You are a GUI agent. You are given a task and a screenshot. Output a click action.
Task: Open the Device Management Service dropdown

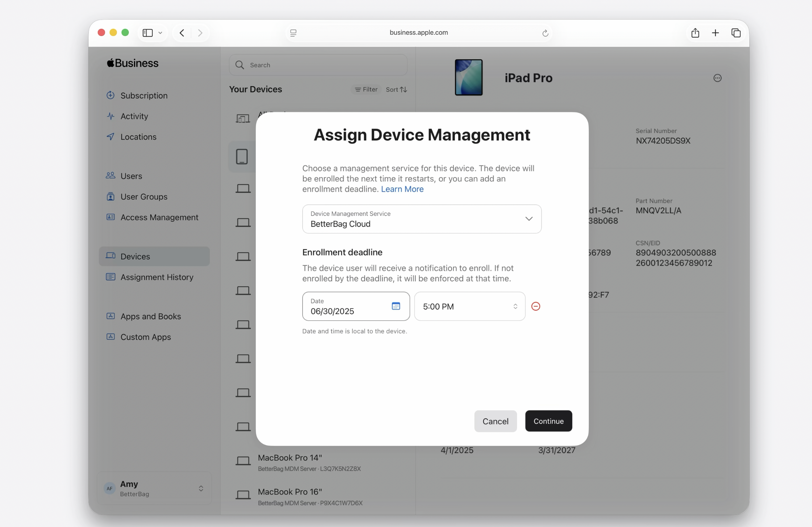422,219
